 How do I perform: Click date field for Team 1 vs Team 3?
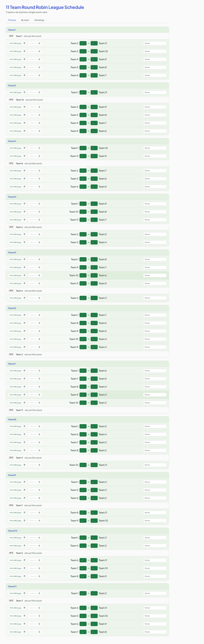17,537
